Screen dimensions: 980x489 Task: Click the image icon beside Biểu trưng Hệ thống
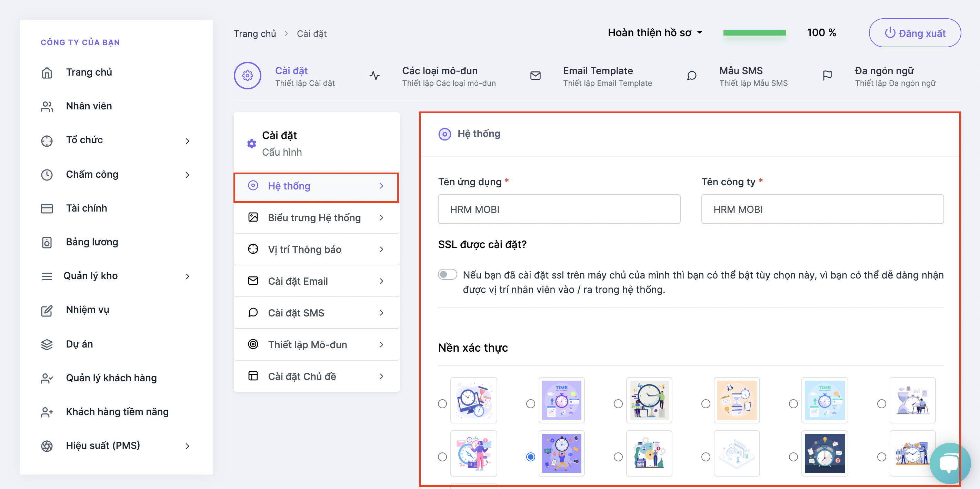click(x=253, y=217)
